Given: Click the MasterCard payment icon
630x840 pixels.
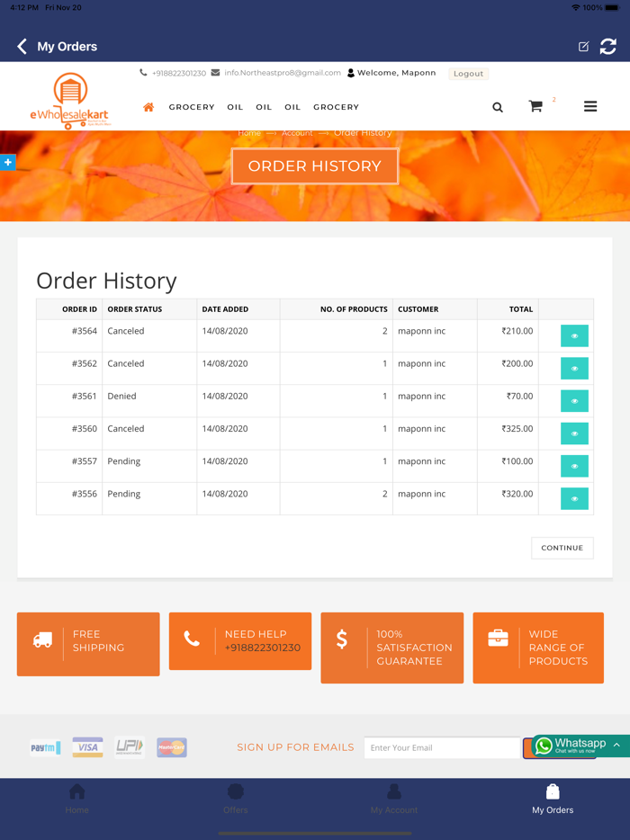Looking at the screenshot, I should [x=172, y=747].
